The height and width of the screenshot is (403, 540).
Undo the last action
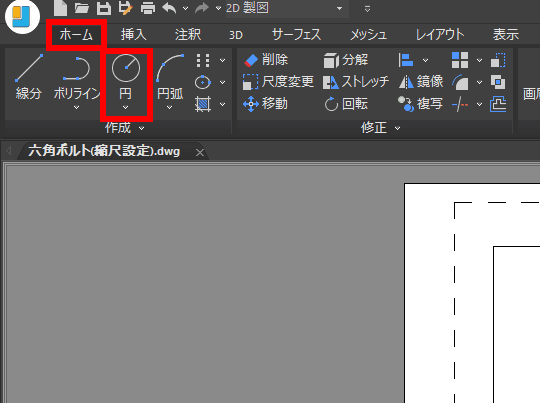point(169,8)
